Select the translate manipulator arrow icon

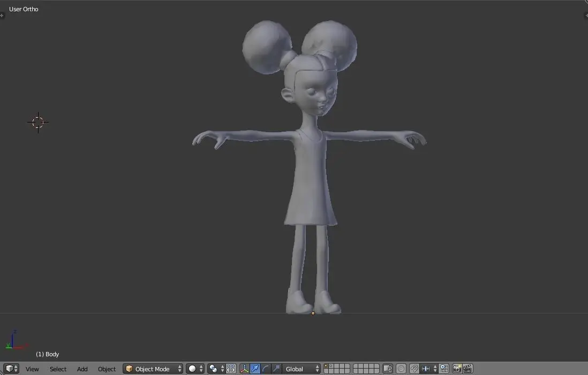pyautogui.click(x=255, y=369)
